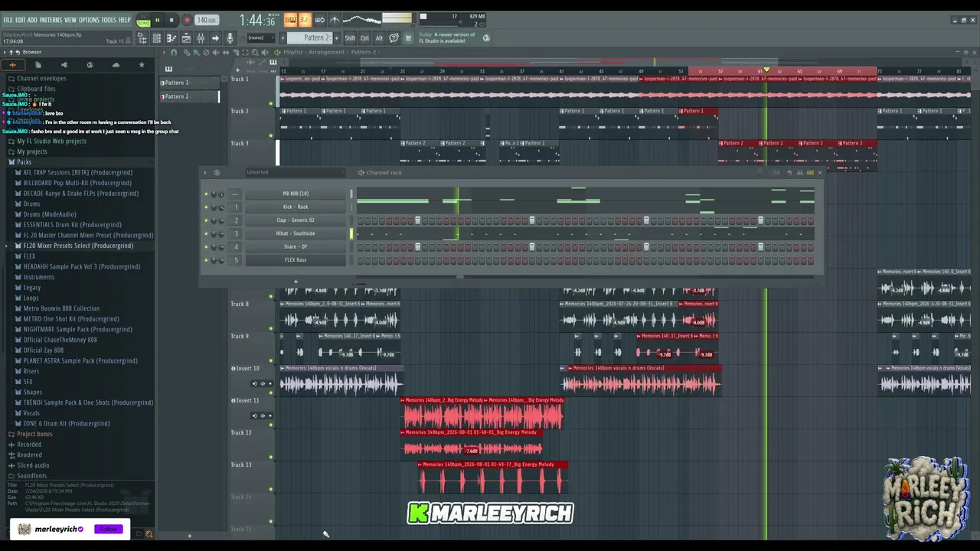Click the Shift key indicator button
This screenshot has width=980, height=551.
point(350,38)
